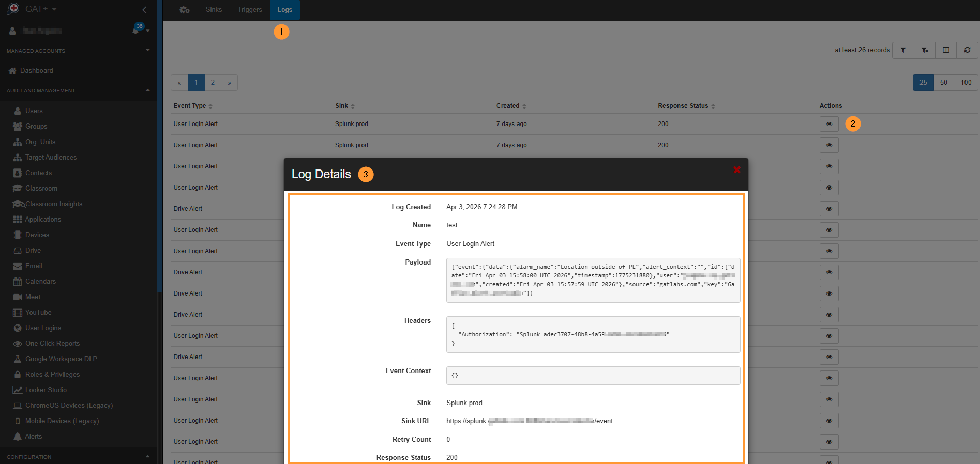Screen dimensions: 980x464
Task: Go to the next page of logs
Action: point(229,83)
